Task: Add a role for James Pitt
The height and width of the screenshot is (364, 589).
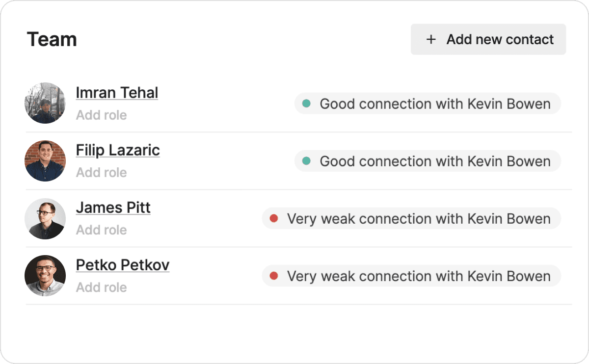Action: [x=101, y=230]
